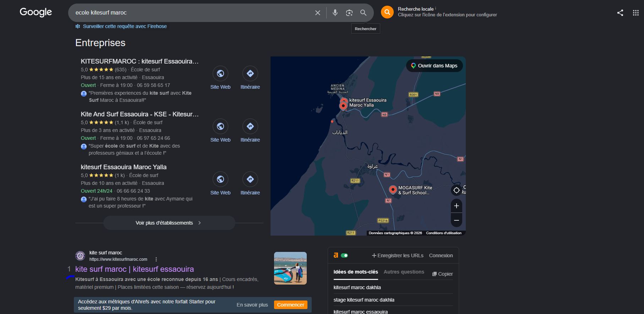Viewport: 644px width, 314px height.
Task: Open the KITESURFMAROC : kitesurf Essaouira business listing
Action: 140,61
